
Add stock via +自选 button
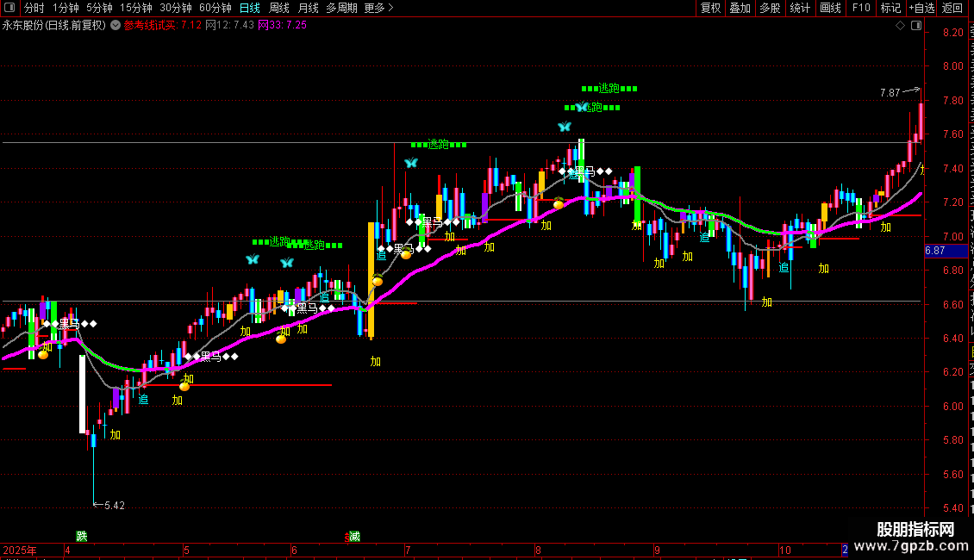tap(921, 8)
